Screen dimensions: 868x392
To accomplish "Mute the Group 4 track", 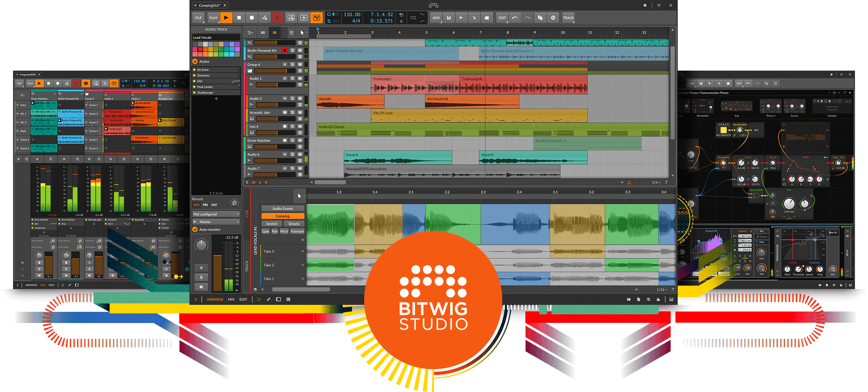I will (300, 64).
